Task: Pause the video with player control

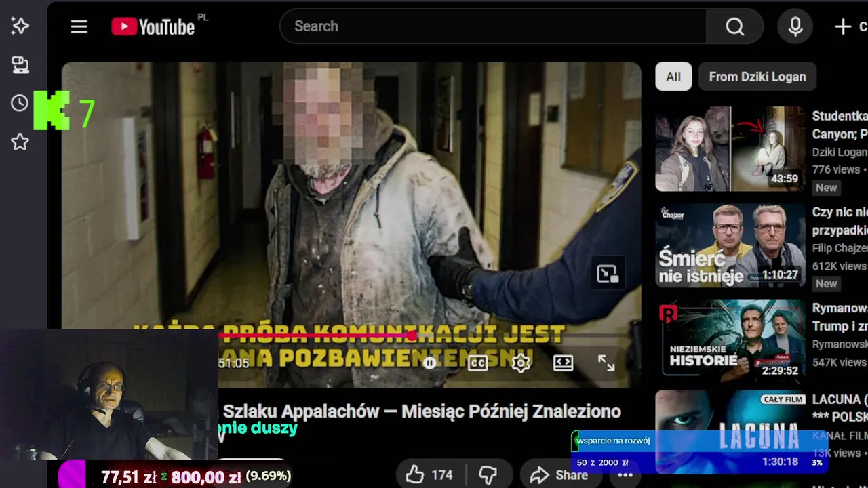Action: tap(429, 363)
